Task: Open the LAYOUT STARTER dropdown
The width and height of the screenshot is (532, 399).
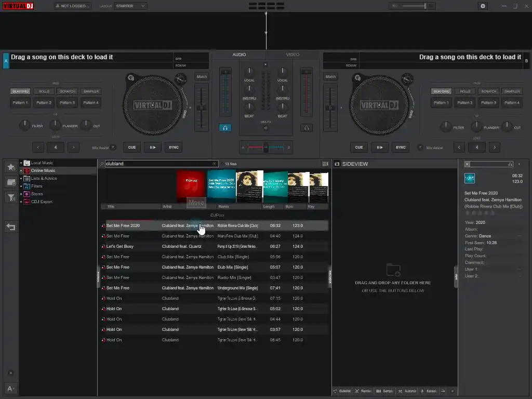Action: 130,6
